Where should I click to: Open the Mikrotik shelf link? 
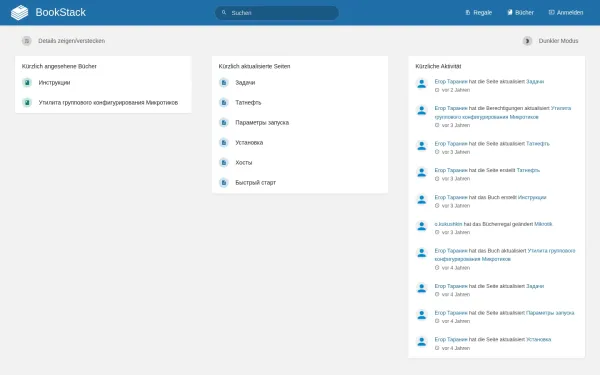pyautogui.click(x=543, y=224)
